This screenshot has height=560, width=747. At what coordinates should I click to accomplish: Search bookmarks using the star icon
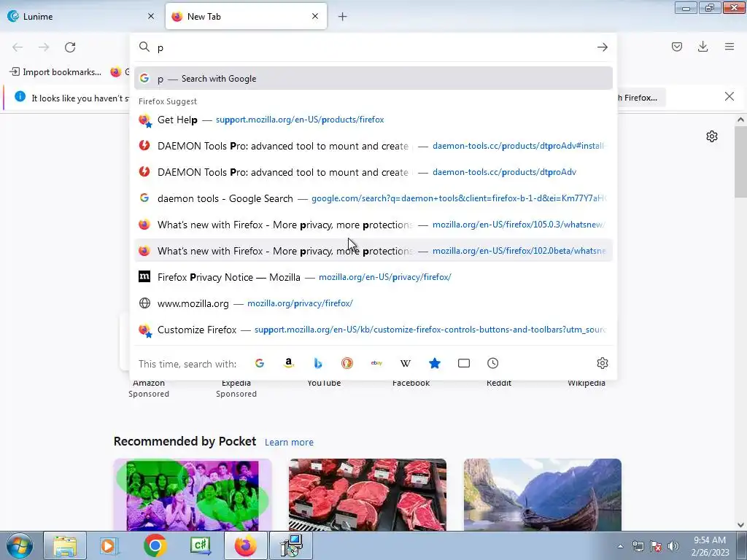point(435,363)
